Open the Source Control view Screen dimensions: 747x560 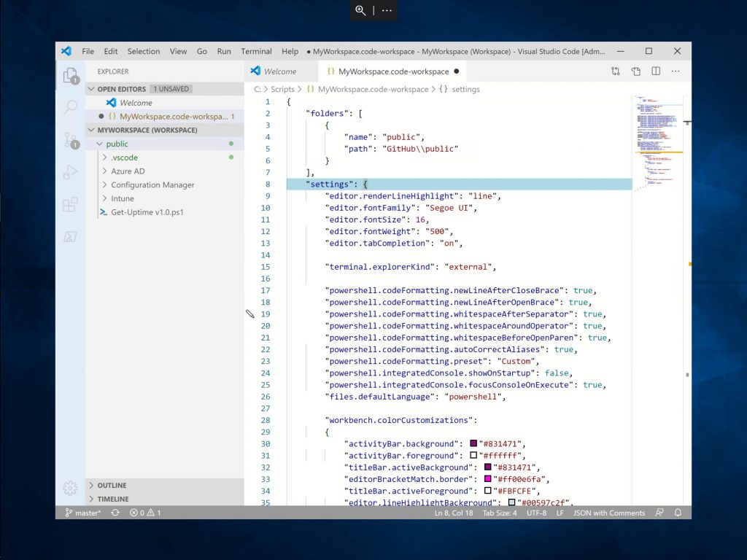[x=71, y=140]
